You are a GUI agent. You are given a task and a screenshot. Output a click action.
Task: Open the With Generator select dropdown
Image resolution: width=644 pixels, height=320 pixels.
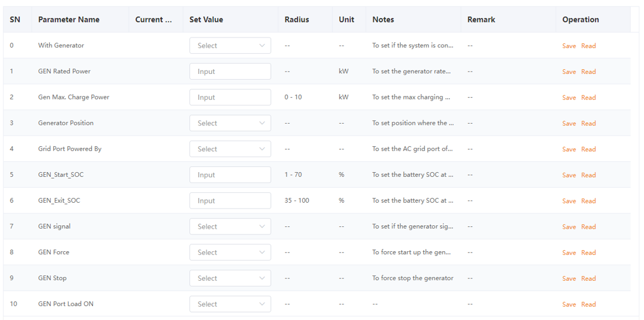(230, 46)
